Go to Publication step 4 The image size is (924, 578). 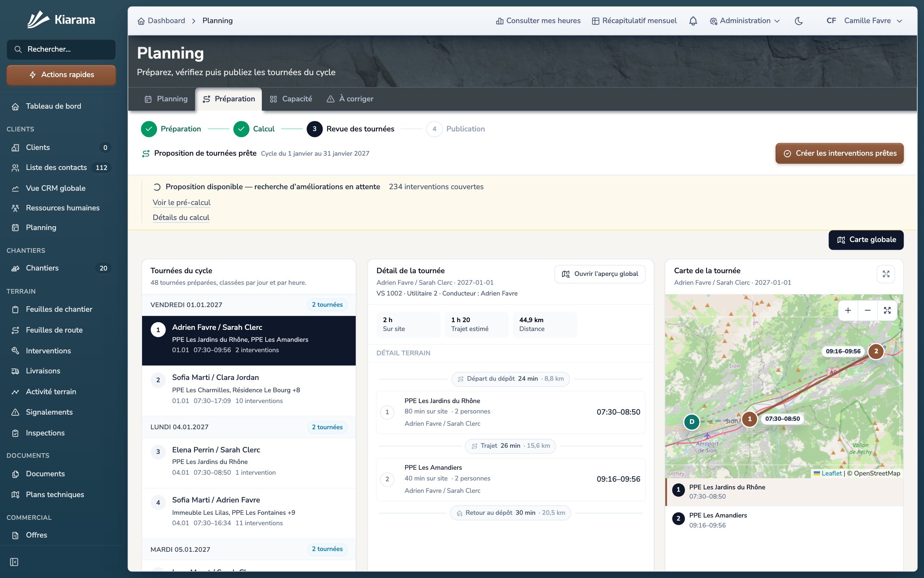point(456,129)
